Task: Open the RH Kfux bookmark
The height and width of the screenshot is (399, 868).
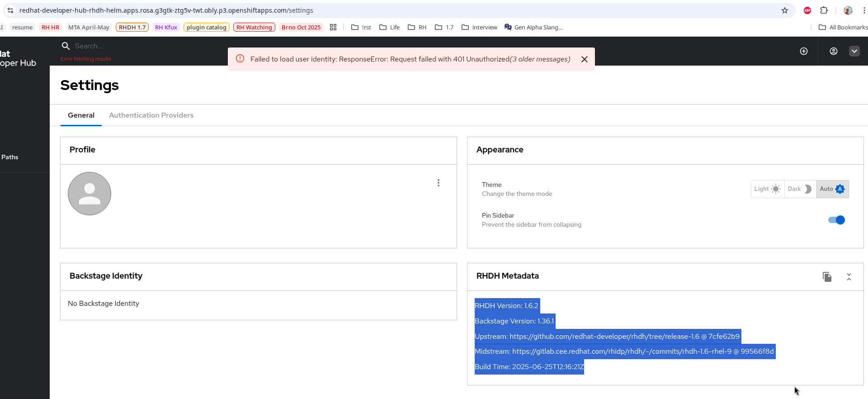Action: coord(166,27)
